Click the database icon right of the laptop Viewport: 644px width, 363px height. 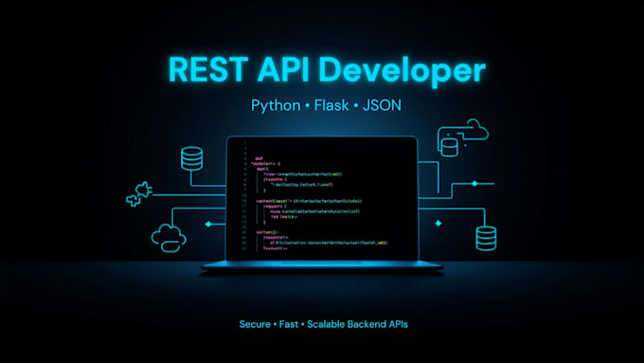click(x=486, y=238)
